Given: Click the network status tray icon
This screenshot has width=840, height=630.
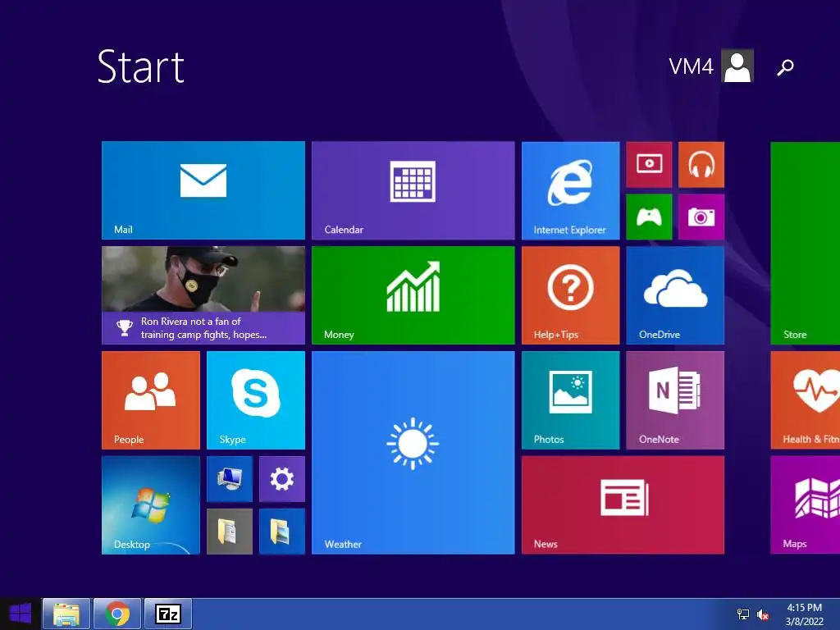Looking at the screenshot, I should click(743, 614).
